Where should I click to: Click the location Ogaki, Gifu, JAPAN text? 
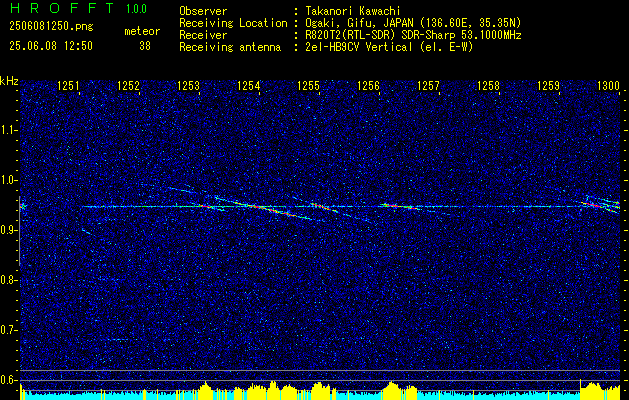click(x=413, y=23)
